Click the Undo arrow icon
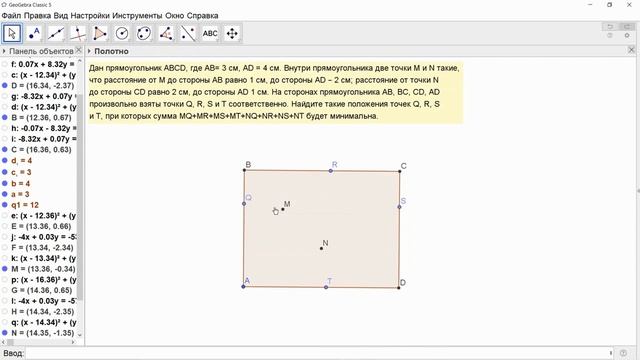This screenshot has height=360, width=640. [610, 27]
